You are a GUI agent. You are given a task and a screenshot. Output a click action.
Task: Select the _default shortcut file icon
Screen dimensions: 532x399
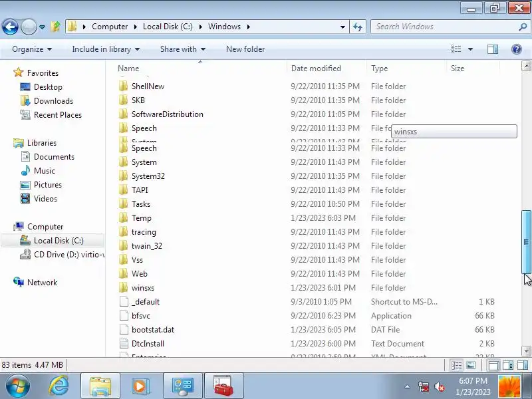click(x=124, y=302)
